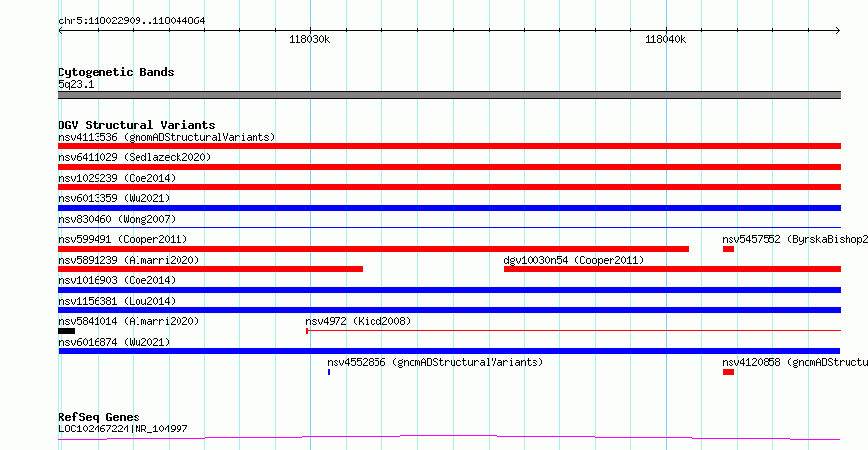868x450 pixels.
Task: Click the 118040k ruler tick label
Action: [665, 40]
